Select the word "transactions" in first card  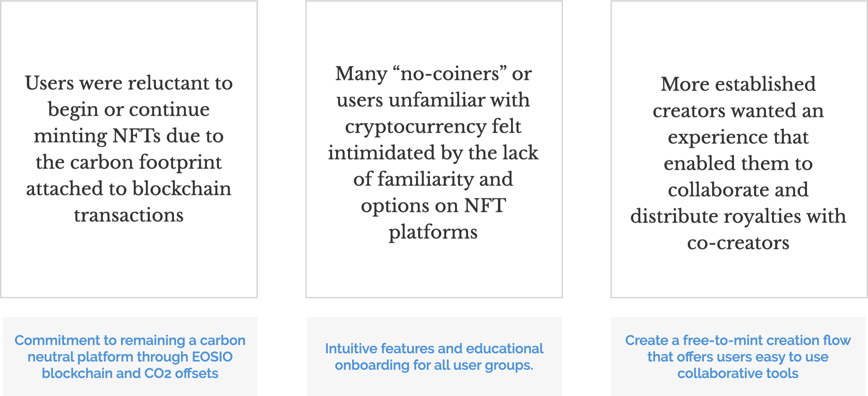click(x=129, y=215)
